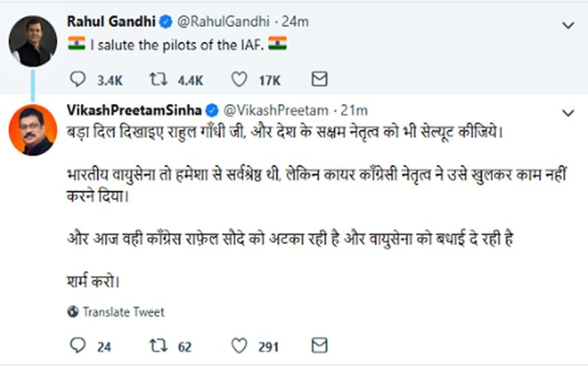This screenshot has width=588, height=367.
Task: Open VikashPreetamSinha's profile name
Action: [x=134, y=110]
